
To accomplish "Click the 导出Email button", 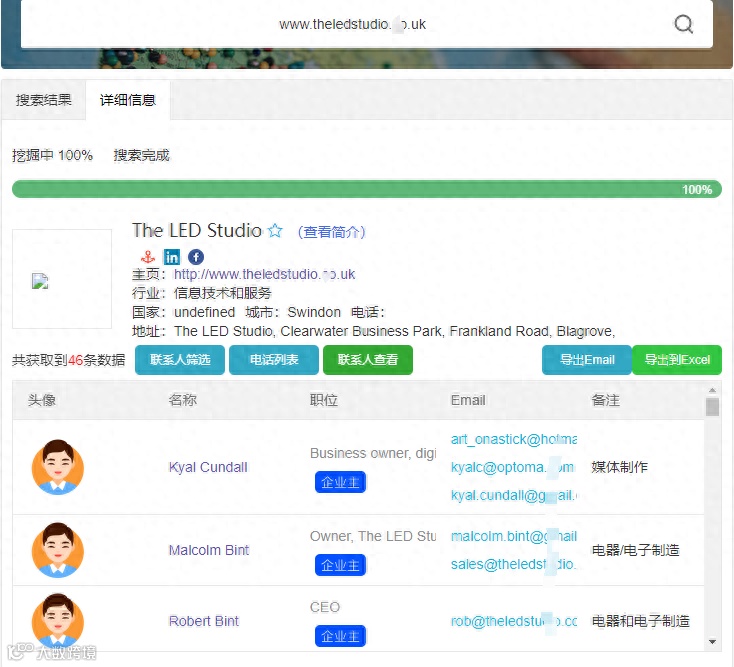I will tap(587, 359).
